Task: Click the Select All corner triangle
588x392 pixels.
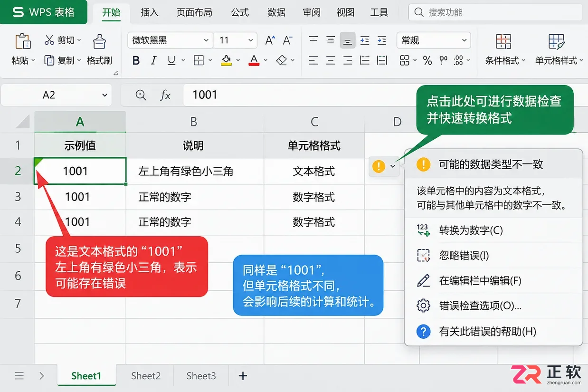Action: 22,122
